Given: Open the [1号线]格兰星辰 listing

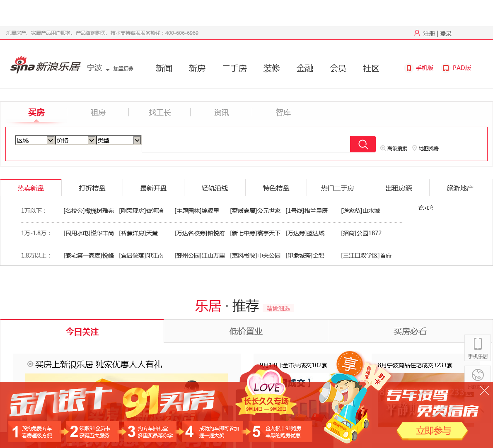Looking at the screenshot, I should (x=307, y=211).
